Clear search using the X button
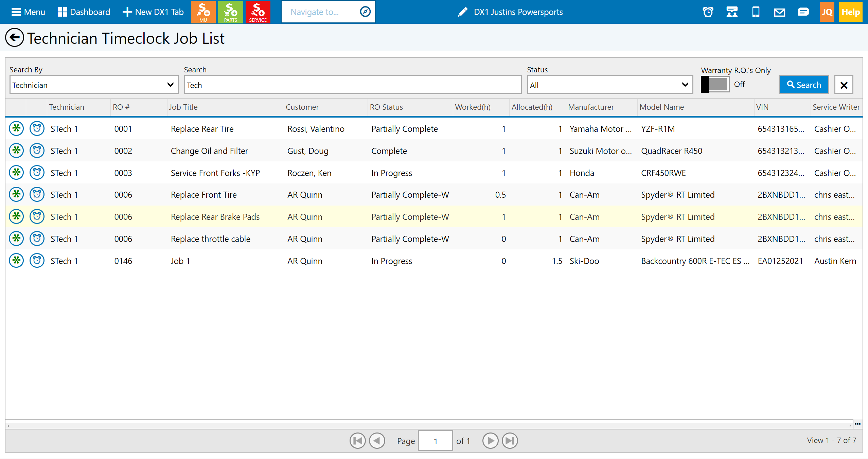Viewport: 868px width, 459px height. point(844,85)
